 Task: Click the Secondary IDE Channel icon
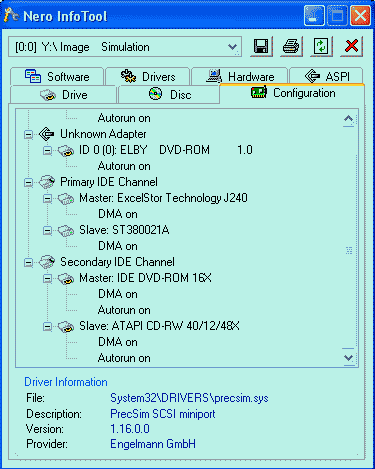click(x=47, y=262)
